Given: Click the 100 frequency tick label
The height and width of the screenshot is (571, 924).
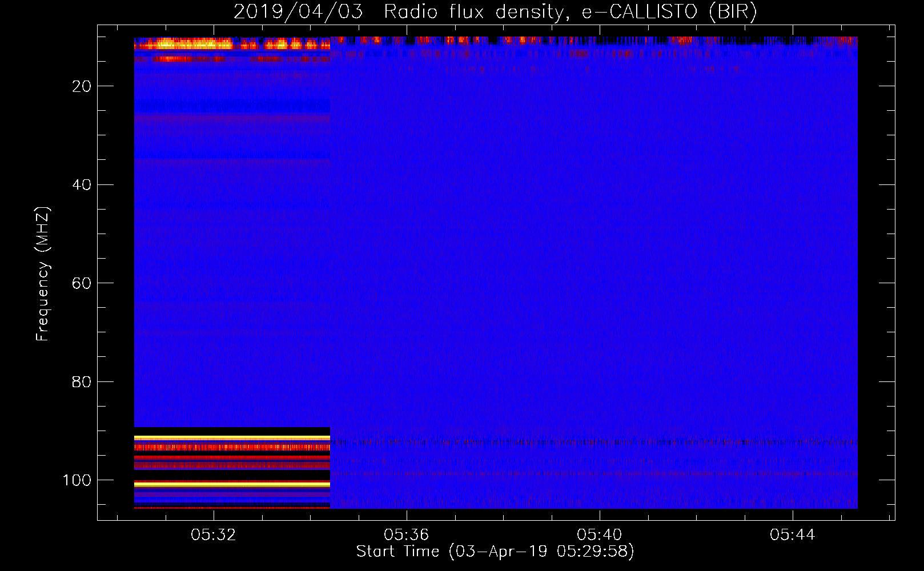Looking at the screenshot, I should 77,480.
